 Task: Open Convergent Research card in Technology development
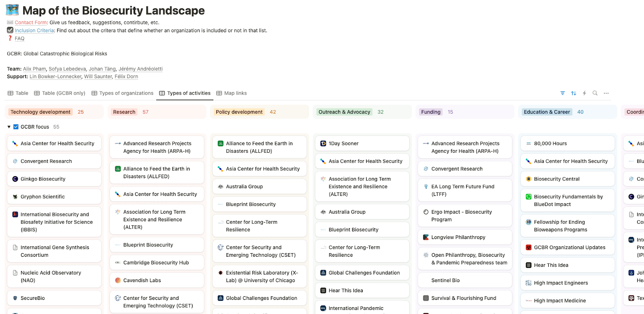tap(54, 161)
